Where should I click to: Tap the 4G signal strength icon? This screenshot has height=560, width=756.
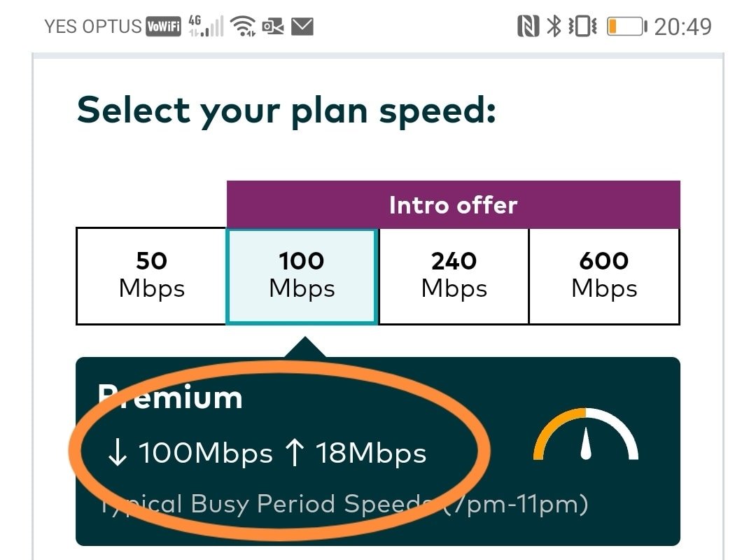tap(206, 27)
